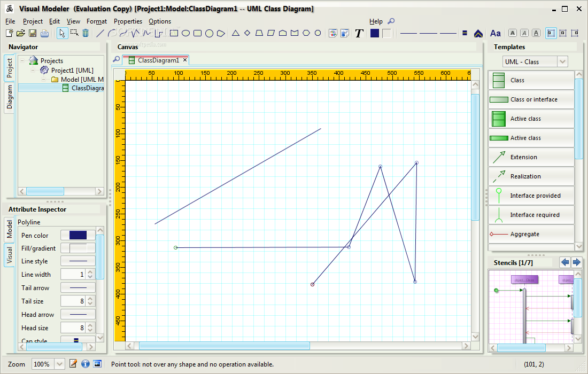This screenshot has width=588, height=374.
Task: Toggle bold text formatting
Action: tap(513, 33)
